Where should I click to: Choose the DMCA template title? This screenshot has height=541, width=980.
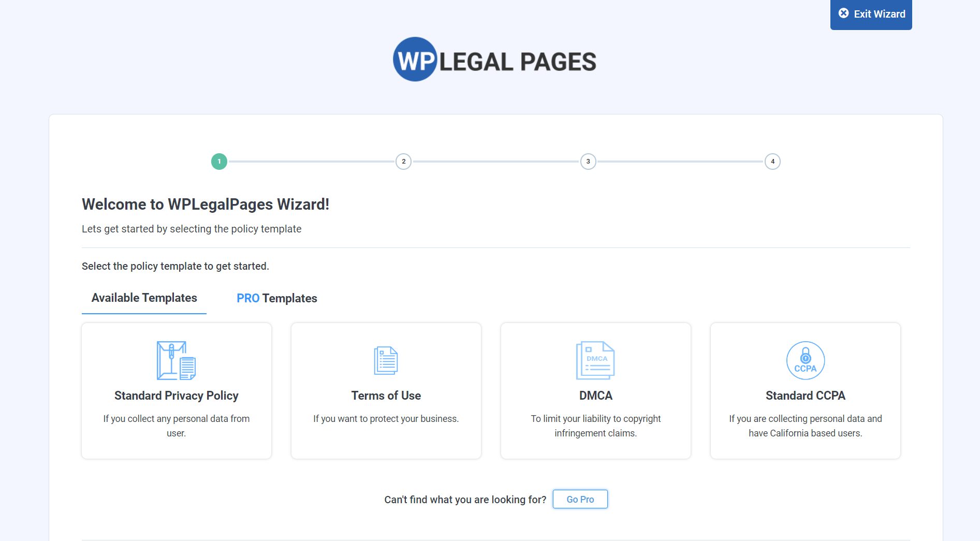pyautogui.click(x=596, y=396)
